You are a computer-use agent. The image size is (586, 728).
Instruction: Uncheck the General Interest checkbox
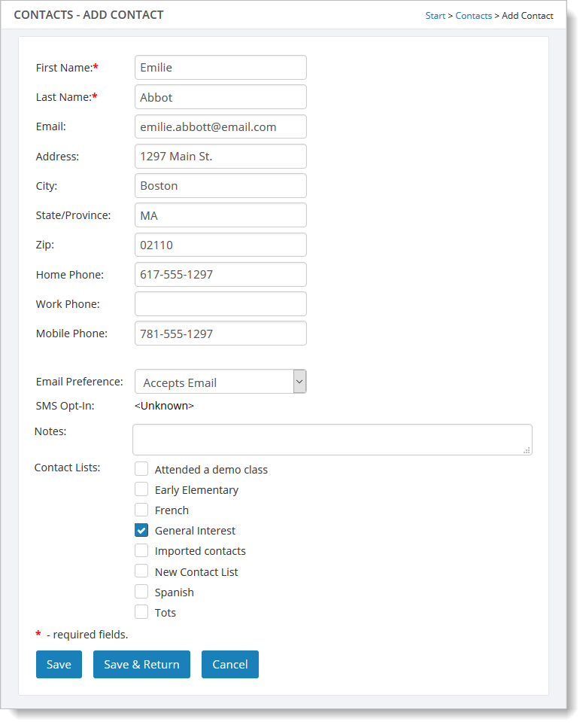point(141,530)
